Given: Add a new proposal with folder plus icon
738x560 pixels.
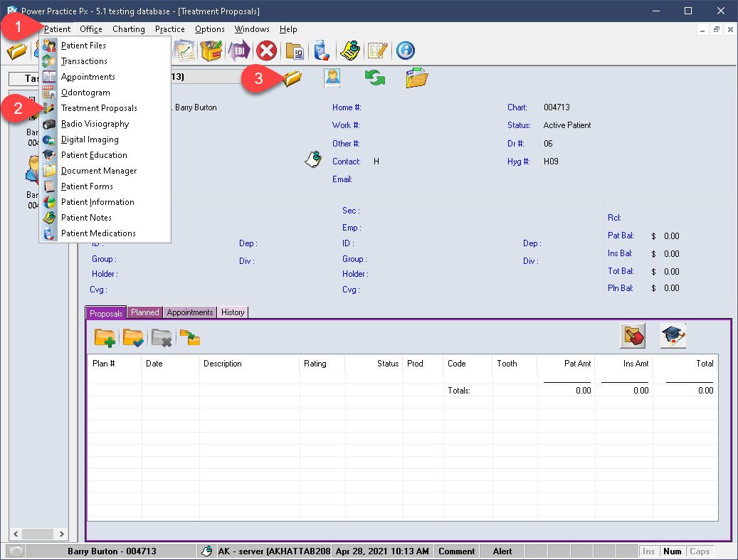Looking at the screenshot, I should click(105, 338).
